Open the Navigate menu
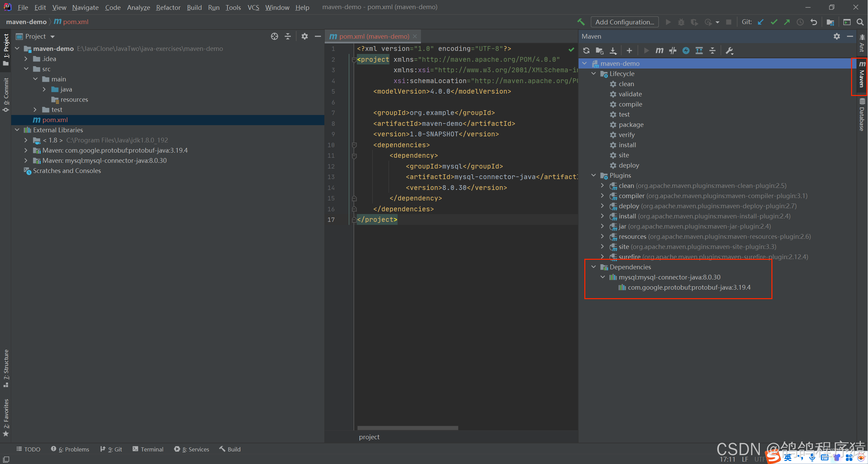This screenshot has width=868, height=464. 85,7
